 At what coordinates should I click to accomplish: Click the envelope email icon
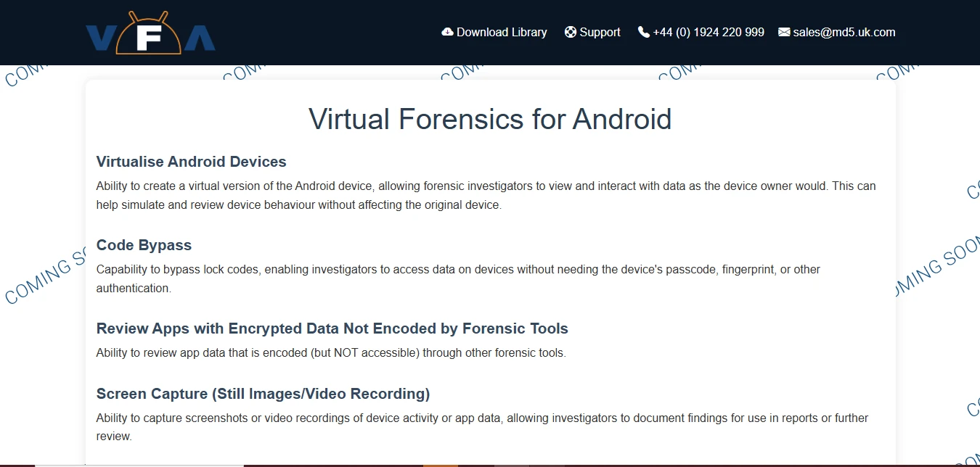[x=784, y=32]
